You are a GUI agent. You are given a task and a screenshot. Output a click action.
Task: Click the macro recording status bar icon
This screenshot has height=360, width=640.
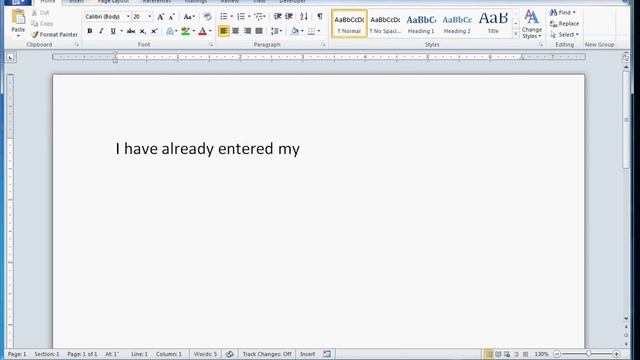[x=327, y=354]
